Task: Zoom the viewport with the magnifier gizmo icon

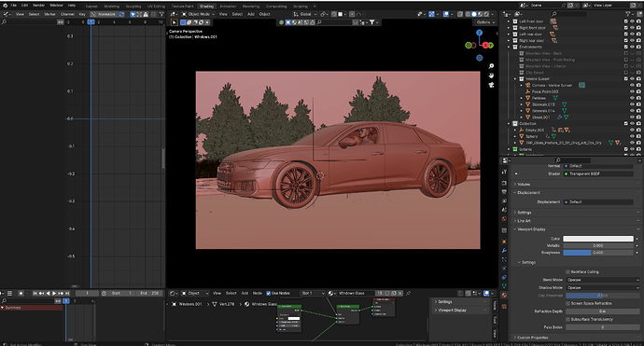Action: click(x=491, y=66)
